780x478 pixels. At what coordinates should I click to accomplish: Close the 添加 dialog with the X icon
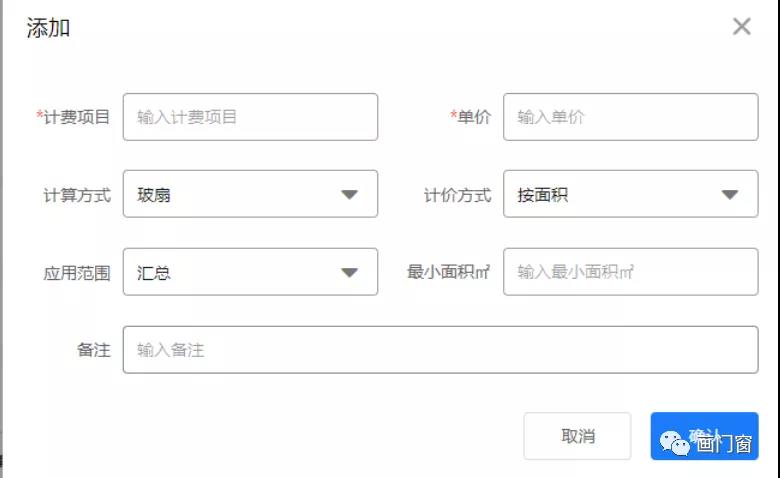(741, 27)
